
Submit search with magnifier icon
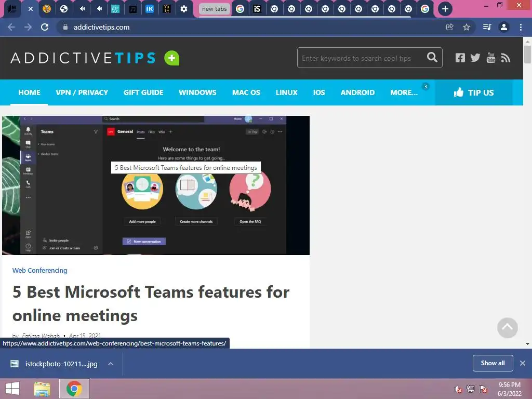432,57
